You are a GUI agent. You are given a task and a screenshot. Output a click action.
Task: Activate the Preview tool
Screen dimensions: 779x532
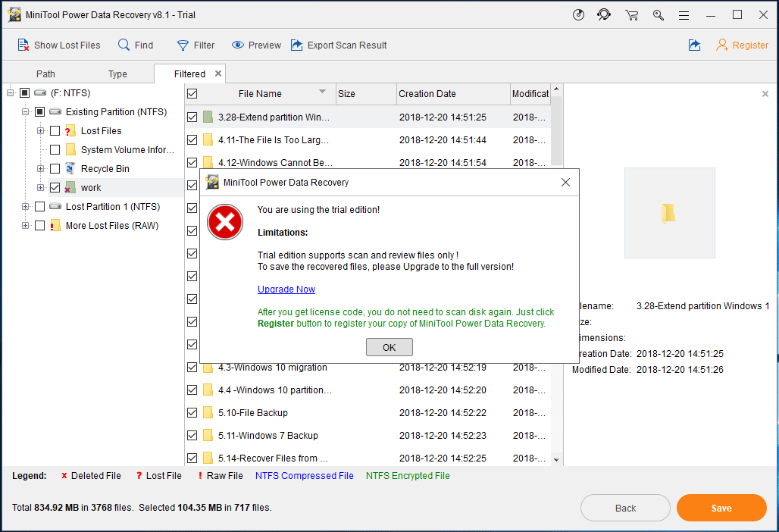click(255, 45)
